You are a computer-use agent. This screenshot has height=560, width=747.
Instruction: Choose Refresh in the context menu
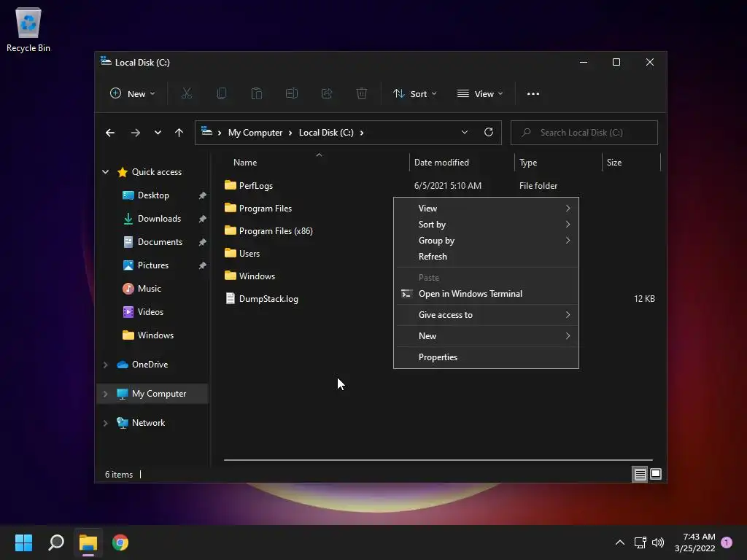pos(486,257)
